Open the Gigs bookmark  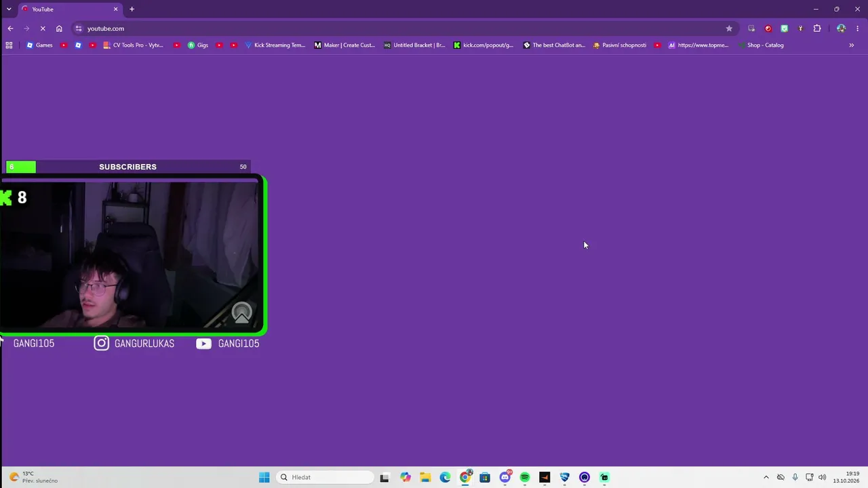coord(198,45)
